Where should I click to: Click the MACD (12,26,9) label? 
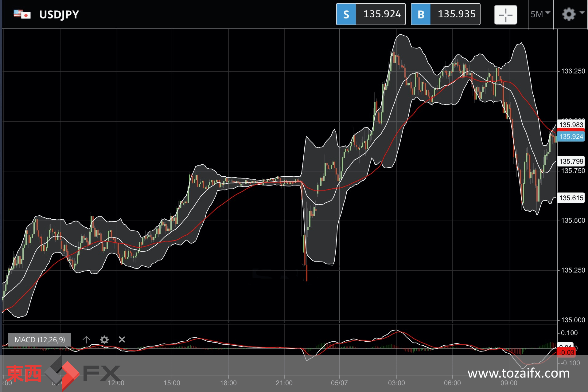pos(40,339)
